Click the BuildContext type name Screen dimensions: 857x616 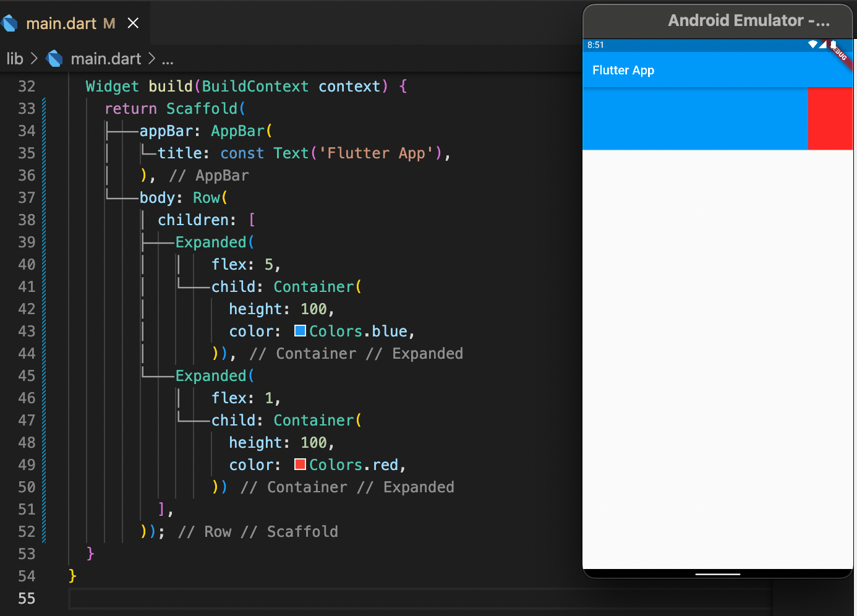(x=255, y=87)
